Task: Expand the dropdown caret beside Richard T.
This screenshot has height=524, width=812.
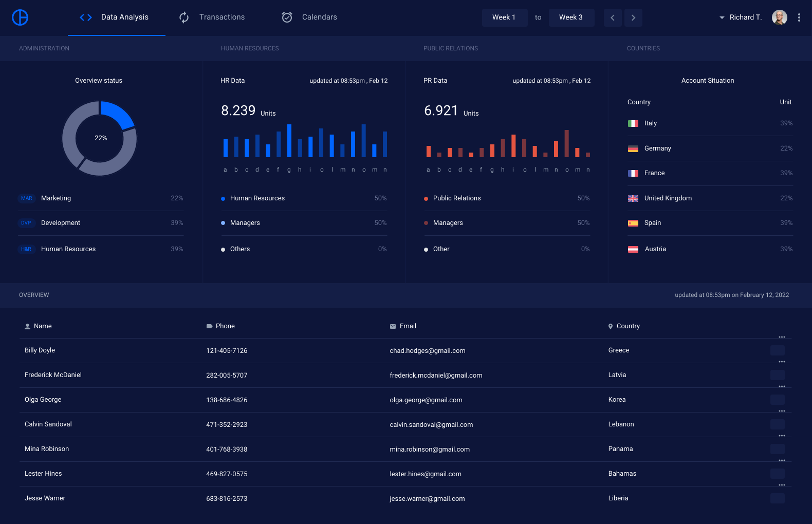Action: point(722,17)
